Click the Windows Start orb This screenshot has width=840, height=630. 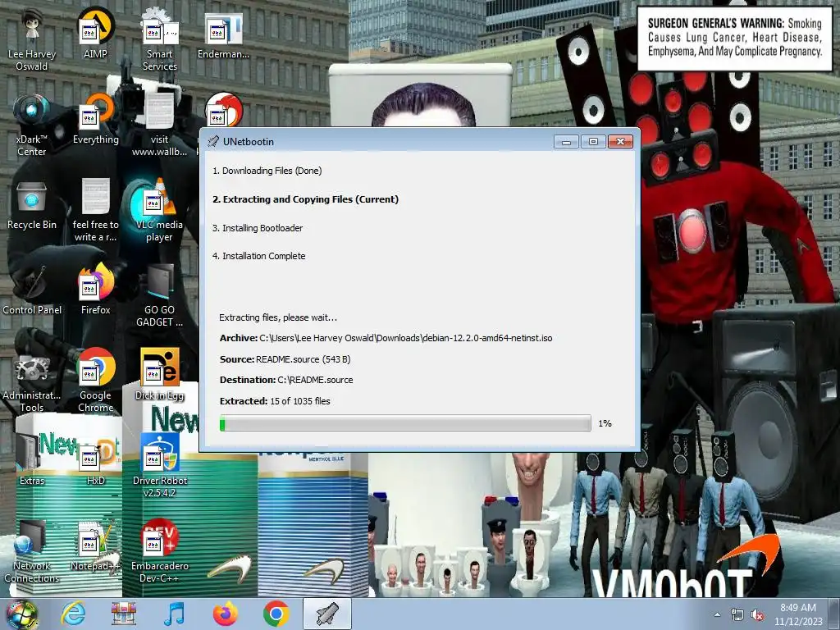(22, 614)
